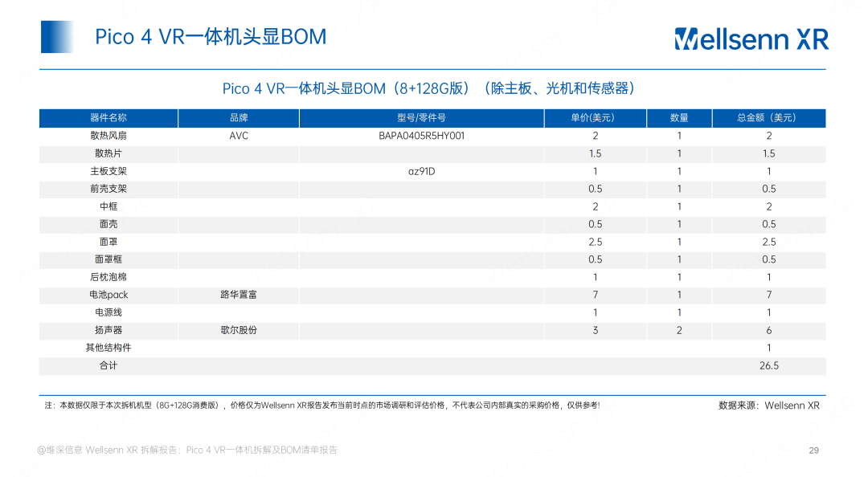
Task: Select the '中框' cell
Action: coord(108,206)
